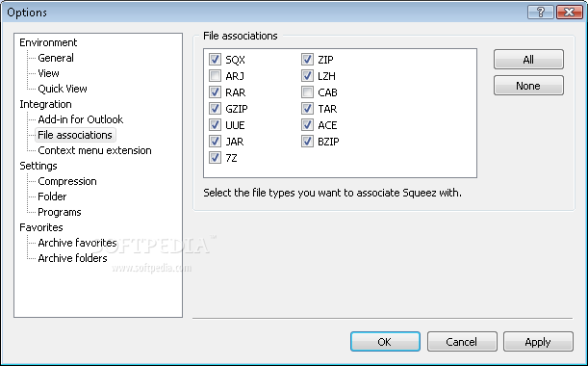The width and height of the screenshot is (588, 366).
Task: Select the Integration category
Action: (x=45, y=104)
